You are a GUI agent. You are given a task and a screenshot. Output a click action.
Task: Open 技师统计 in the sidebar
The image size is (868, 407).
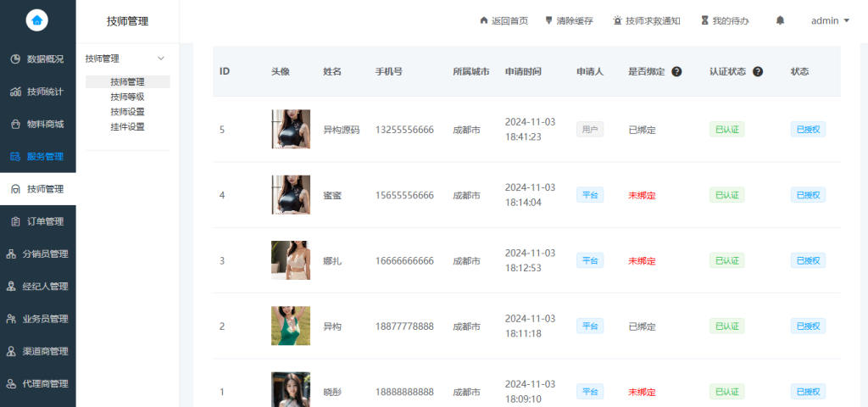[37, 92]
